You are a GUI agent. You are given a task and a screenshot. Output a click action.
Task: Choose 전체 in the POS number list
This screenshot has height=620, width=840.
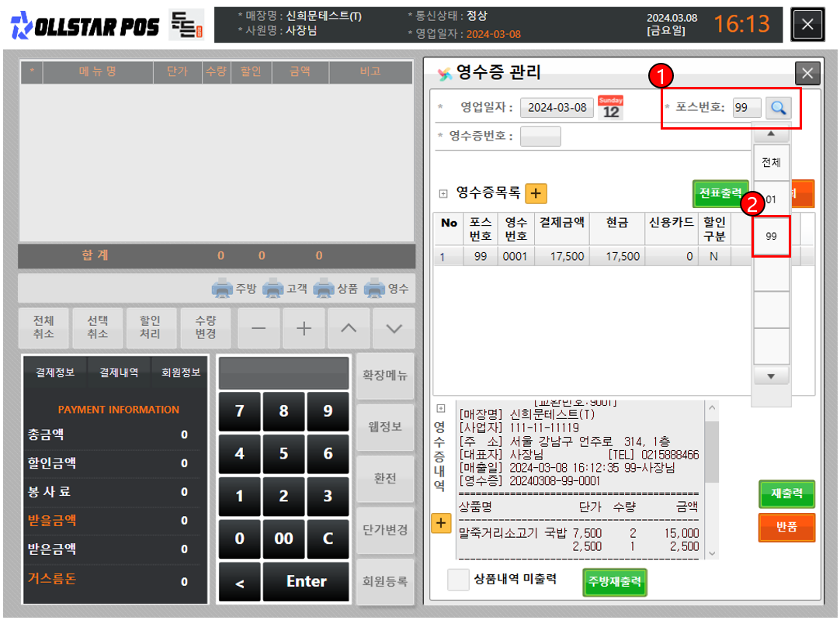771,163
